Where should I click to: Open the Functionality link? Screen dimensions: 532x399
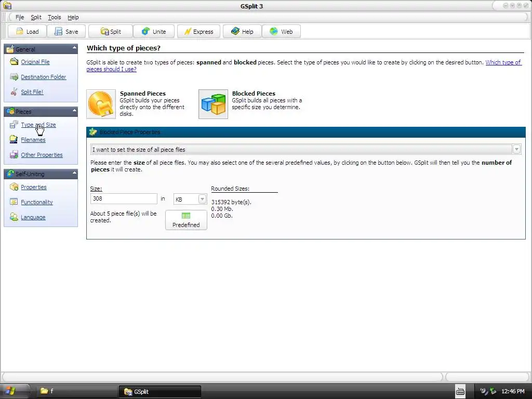pyautogui.click(x=37, y=202)
